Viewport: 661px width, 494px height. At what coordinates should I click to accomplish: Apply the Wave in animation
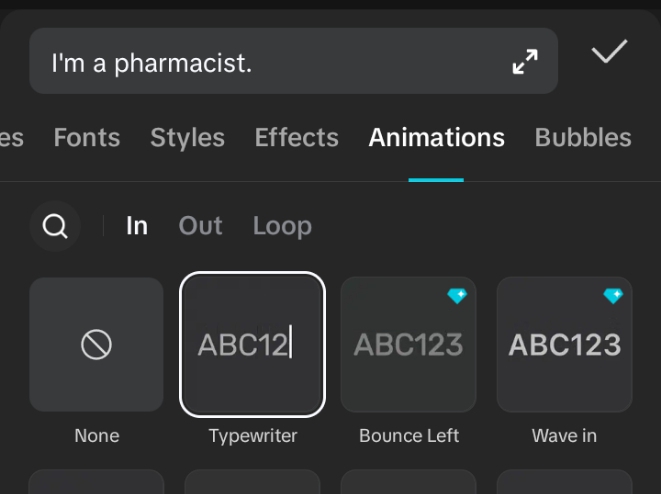tap(564, 344)
